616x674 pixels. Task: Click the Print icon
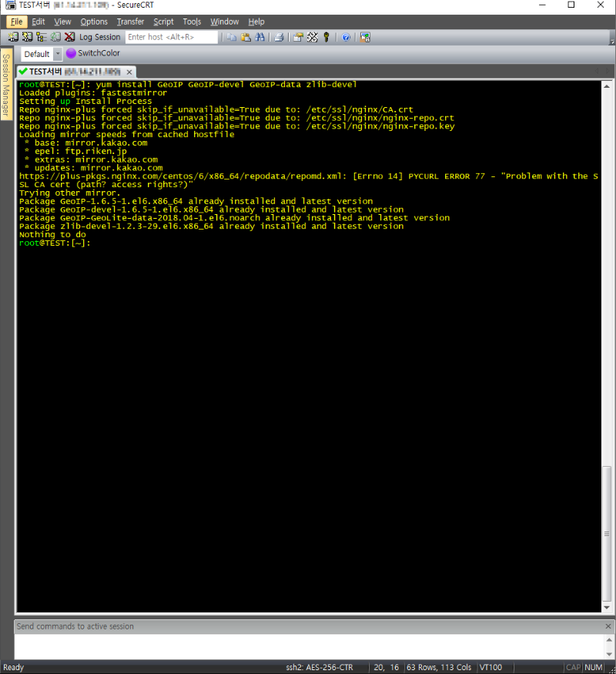[279, 37]
